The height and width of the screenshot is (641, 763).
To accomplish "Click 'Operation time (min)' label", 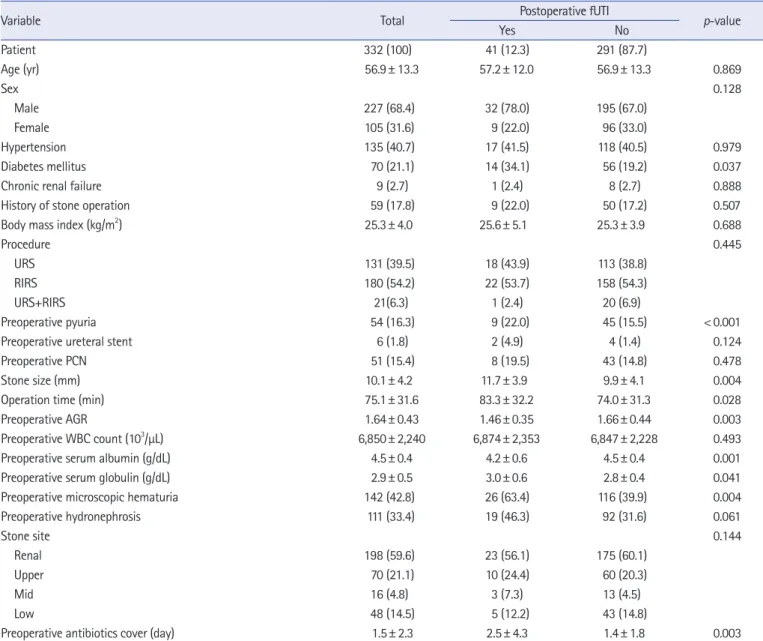I will (53, 400).
